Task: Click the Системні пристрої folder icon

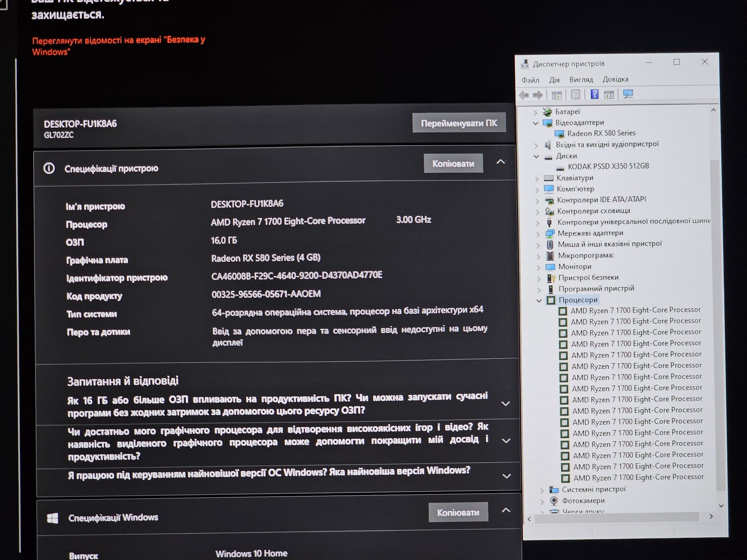Action: pos(554,489)
